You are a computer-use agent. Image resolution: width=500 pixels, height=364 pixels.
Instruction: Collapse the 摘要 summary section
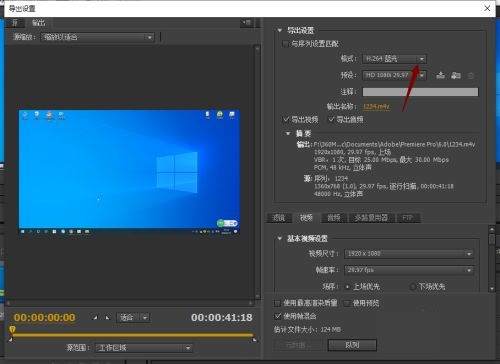click(x=288, y=133)
